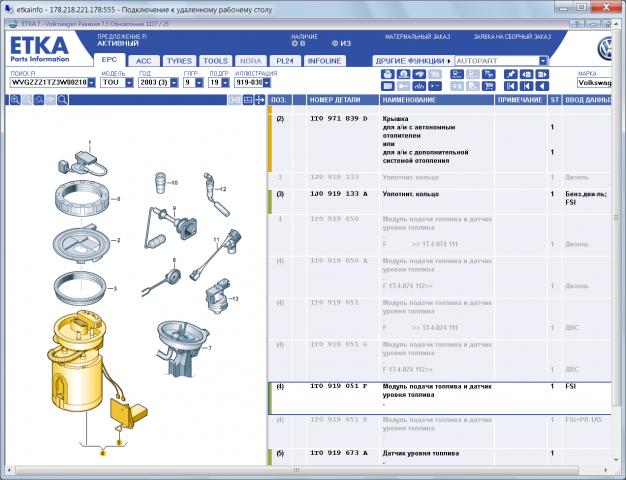Viewport: 626px width, 480px height.
Task: Click the table layout icon above illustration
Action: pyautogui.click(x=248, y=100)
